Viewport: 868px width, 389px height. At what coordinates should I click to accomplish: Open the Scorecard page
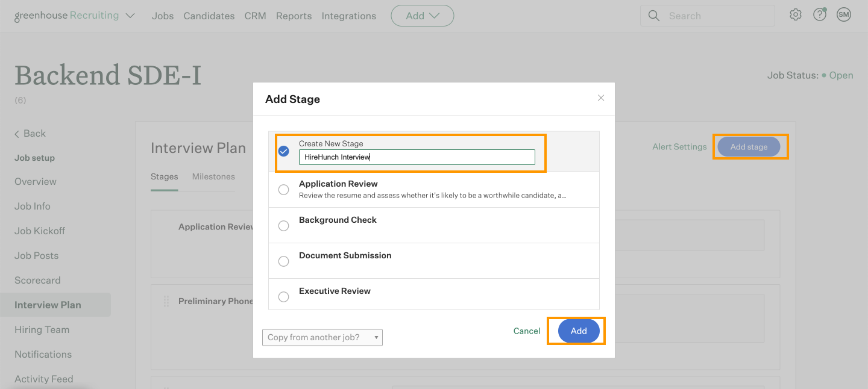coord(37,280)
